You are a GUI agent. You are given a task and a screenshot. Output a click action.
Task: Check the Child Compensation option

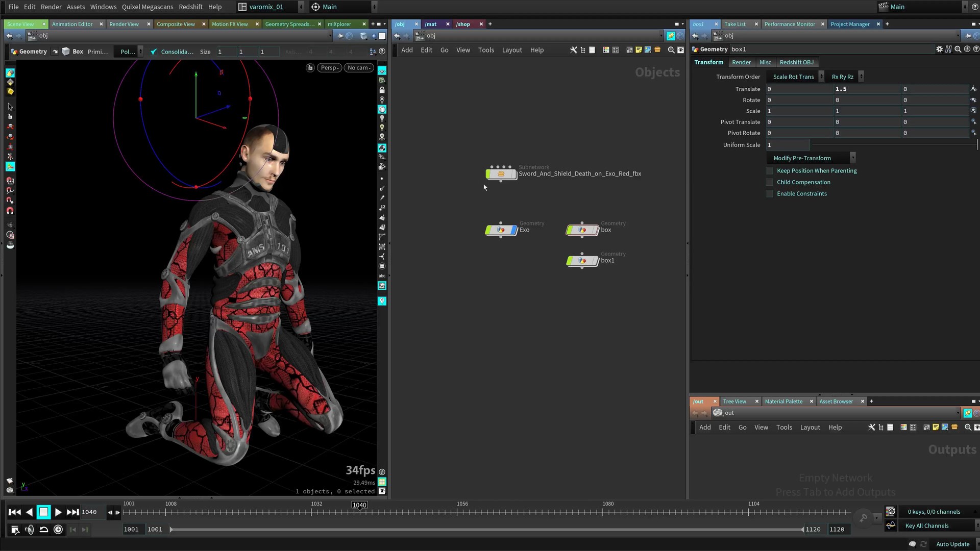770,183
